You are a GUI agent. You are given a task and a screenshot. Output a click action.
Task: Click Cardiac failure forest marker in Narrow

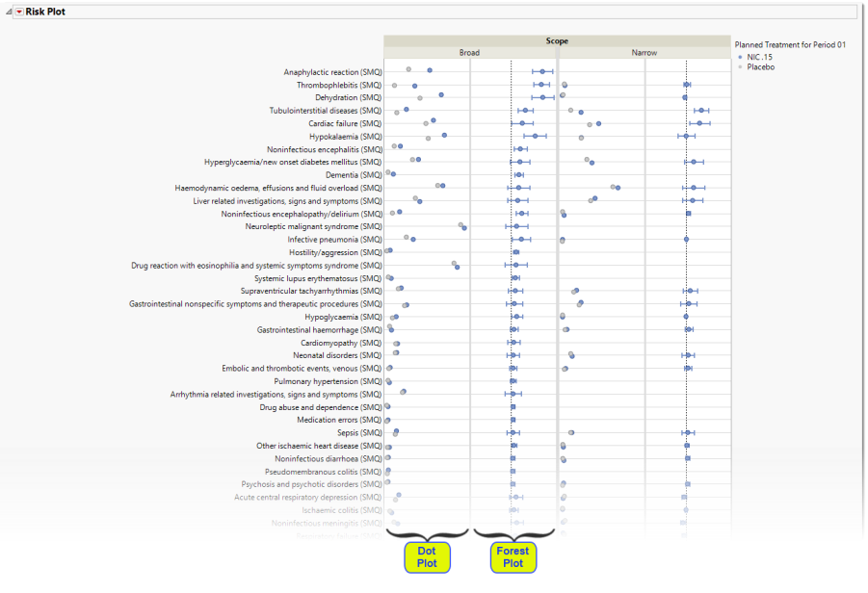pos(699,123)
